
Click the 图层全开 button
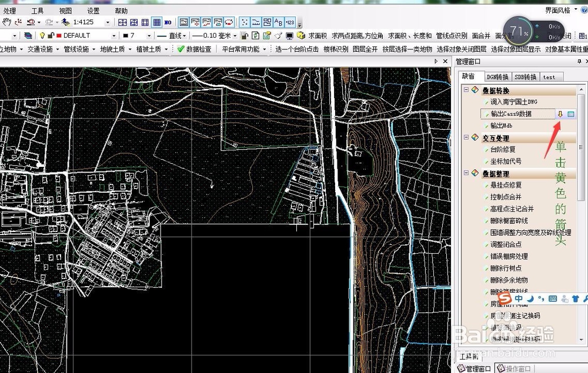click(x=365, y=49)
